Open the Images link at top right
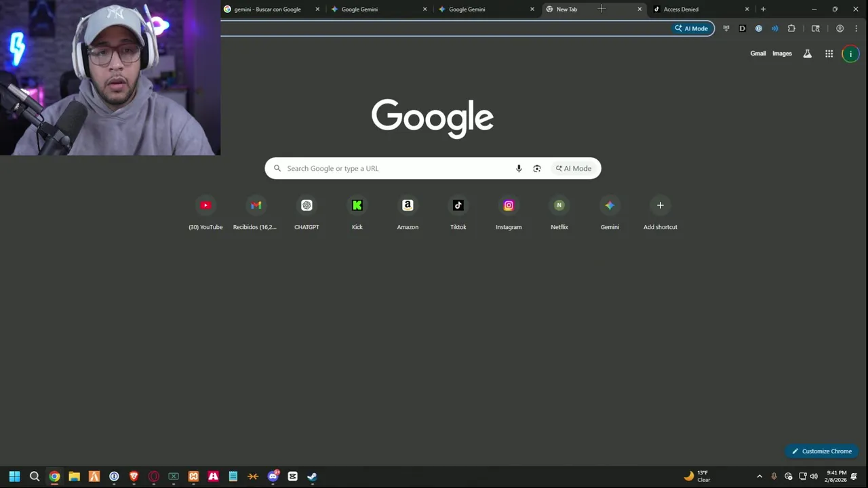This screenshot has height=488, width=868. pos(782,54)
